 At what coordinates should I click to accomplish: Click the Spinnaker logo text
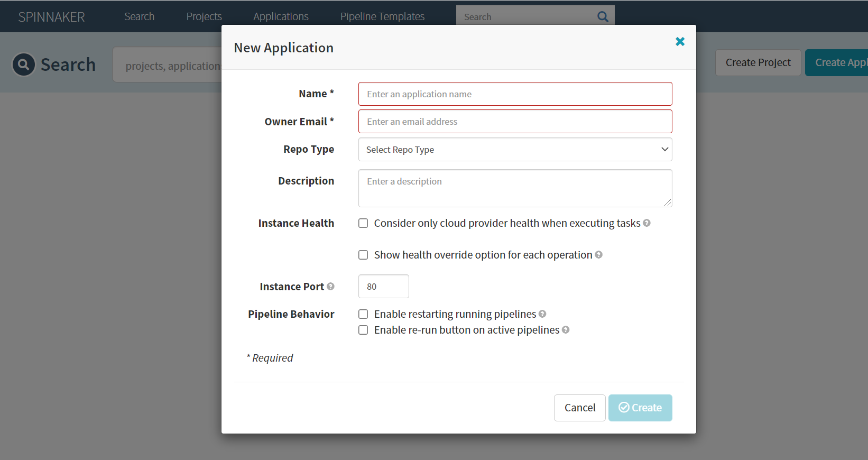point(51,17)
